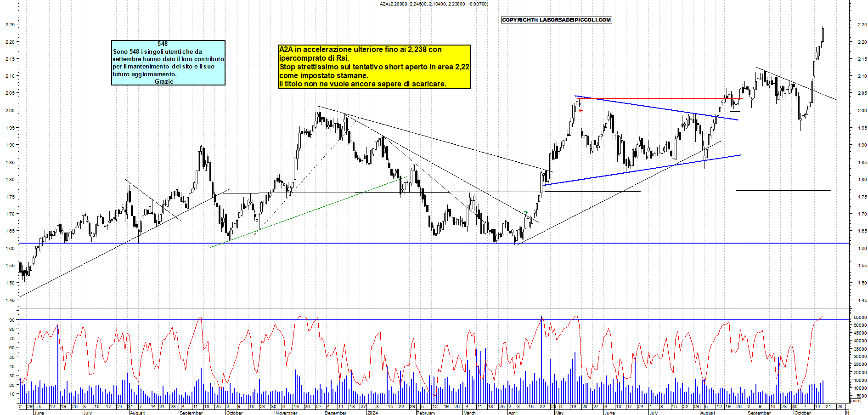The width and height of the screenshot is (868, 415).
Task: Click the 30000 label on the volume axis
Action: pos(861,357)
